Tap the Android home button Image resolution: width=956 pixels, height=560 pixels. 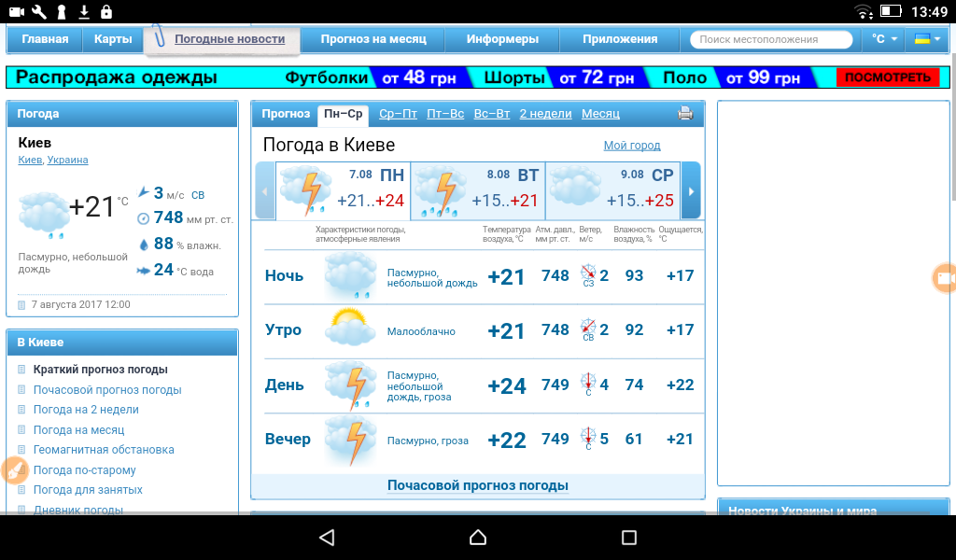coord(478,538)
